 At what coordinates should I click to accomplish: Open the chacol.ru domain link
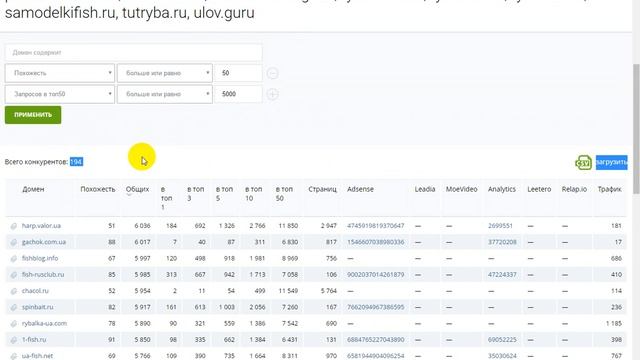coord(35,291)
